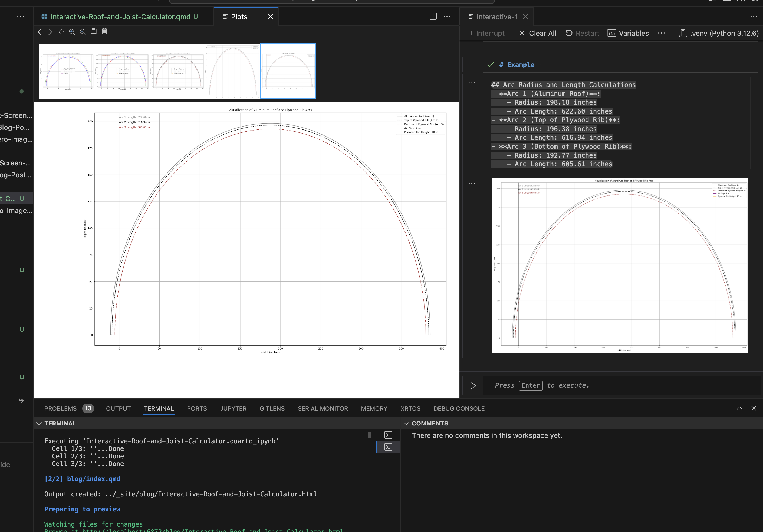Screen dimensions: 763x532
Task: Delete plot with trash icon
Action: point(104,31)
